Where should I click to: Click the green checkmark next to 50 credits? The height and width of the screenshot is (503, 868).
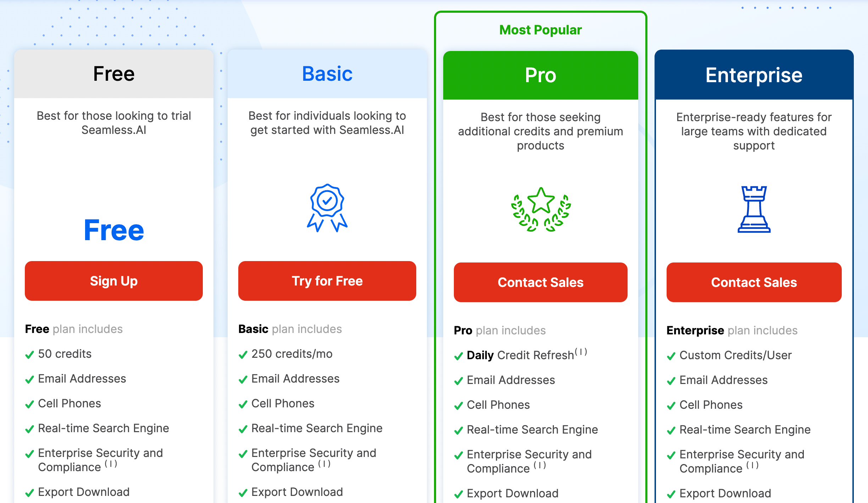(29, 354)
